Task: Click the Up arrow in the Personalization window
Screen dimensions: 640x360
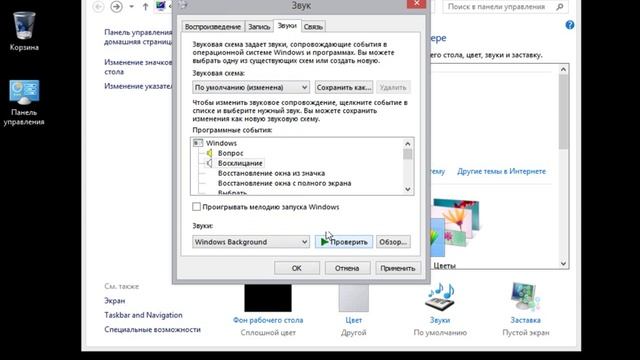Action: [x=145, y=7]
